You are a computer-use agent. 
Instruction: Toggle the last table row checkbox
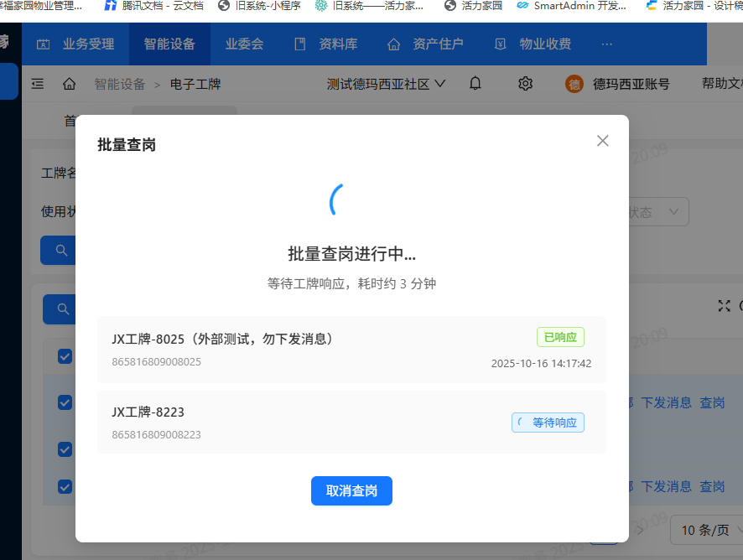[x=65, y=486]
